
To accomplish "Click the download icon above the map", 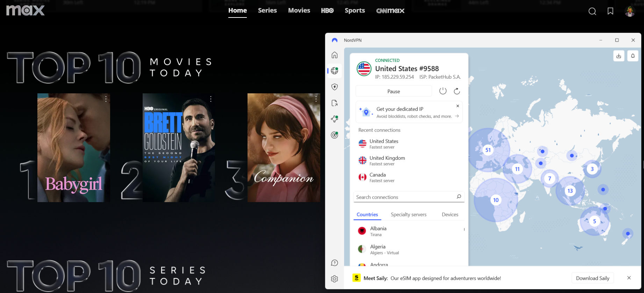I will pyautogui.click(x=619, y=56).
